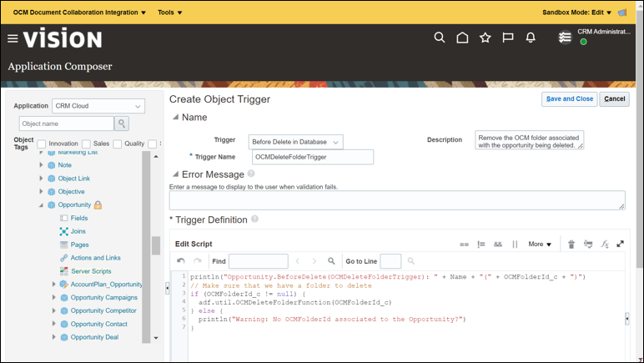
Task: Open the Opportunity Deal link
Action: pos(94,337)
